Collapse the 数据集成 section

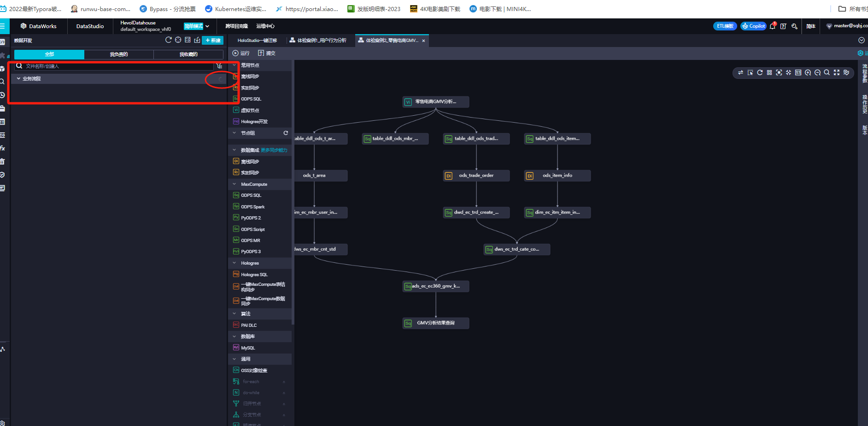pos(234,150)
